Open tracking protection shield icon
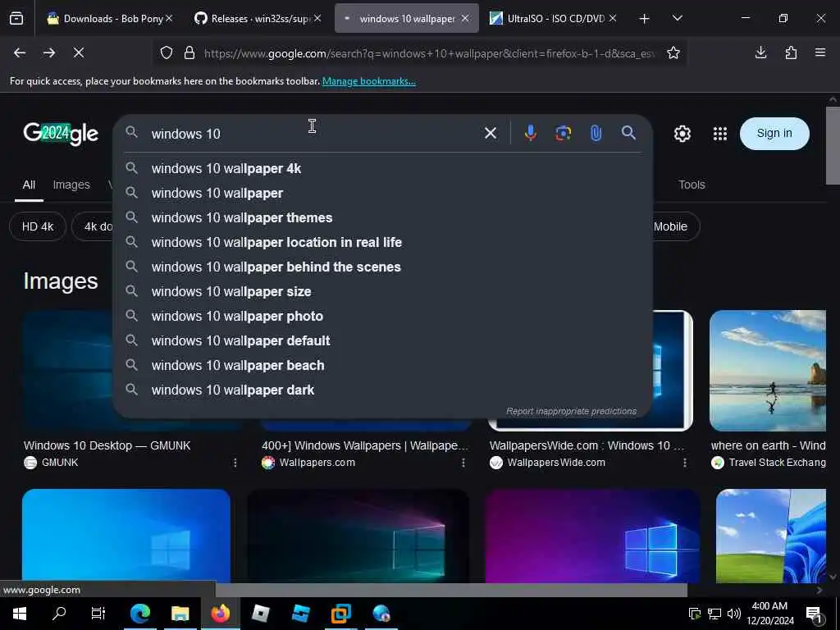Screen dimensions: 840x630 point(167,52)
